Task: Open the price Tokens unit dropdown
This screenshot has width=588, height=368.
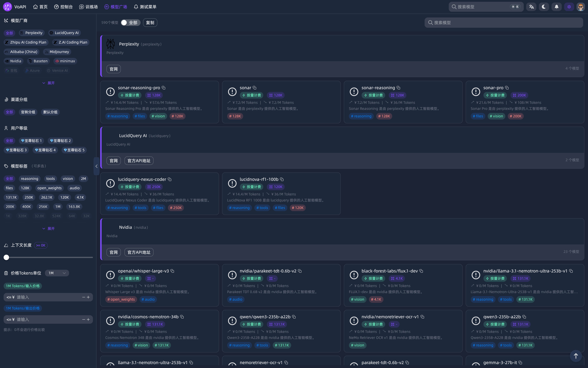Action: [x=57, y=273]
